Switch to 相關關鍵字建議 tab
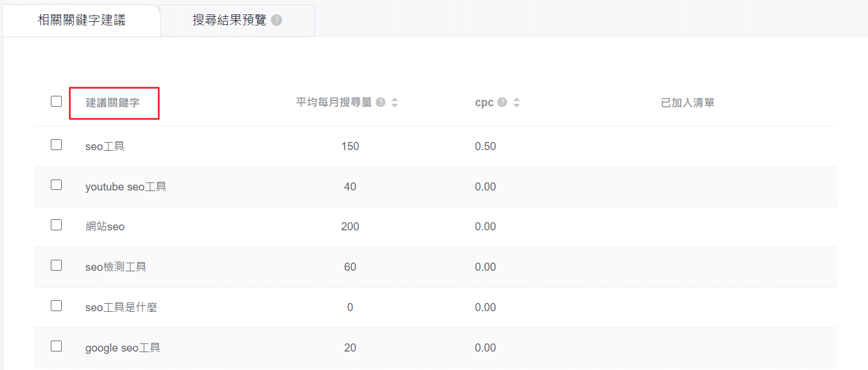This screenshot has width=868, height=370. coord(81,21)
